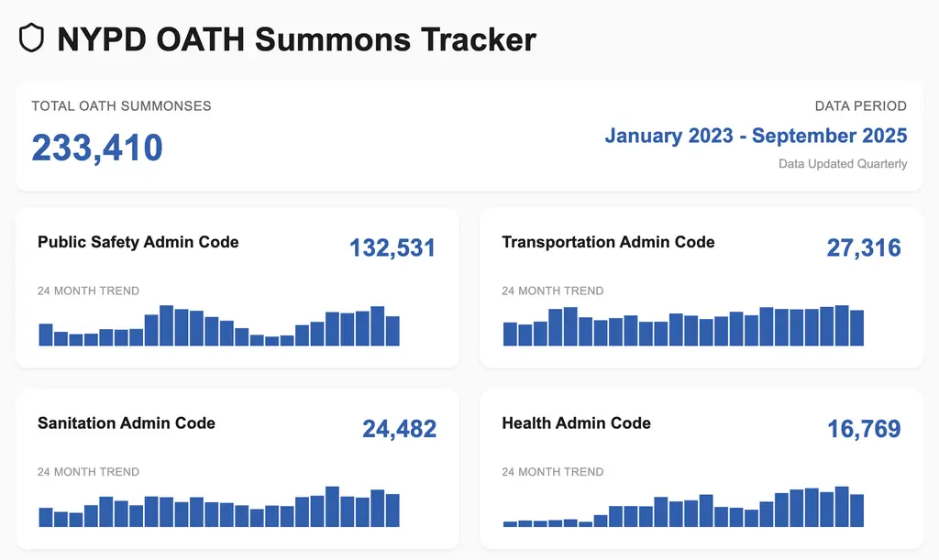Click the shield icon beside the title

click(x=32, y=39)
